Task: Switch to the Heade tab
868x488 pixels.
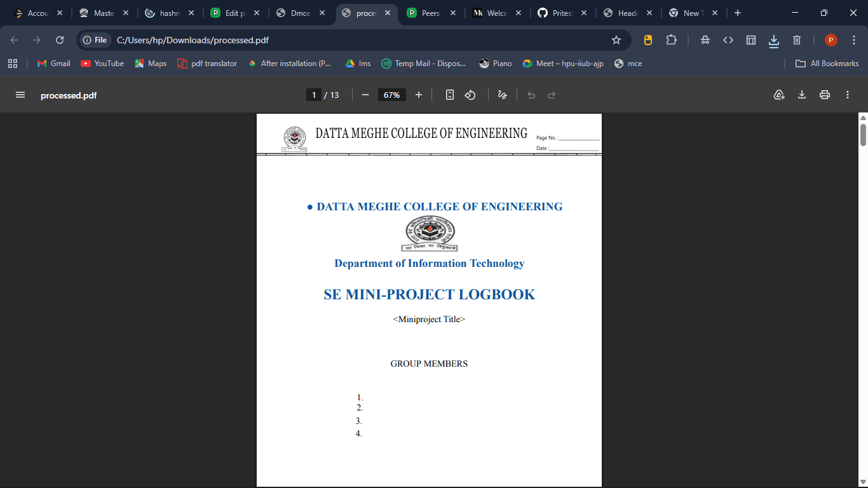Action: point(627,13)
